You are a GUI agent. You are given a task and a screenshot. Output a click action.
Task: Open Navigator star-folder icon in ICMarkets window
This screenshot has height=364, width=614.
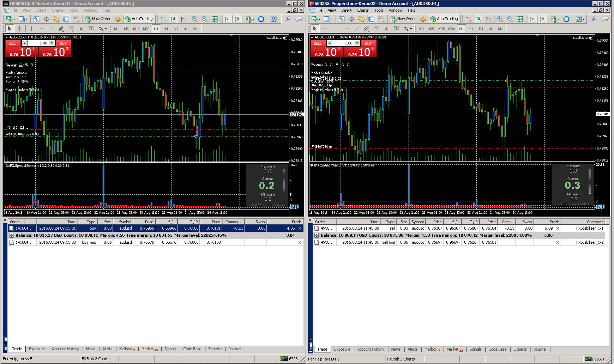point(56,19)
